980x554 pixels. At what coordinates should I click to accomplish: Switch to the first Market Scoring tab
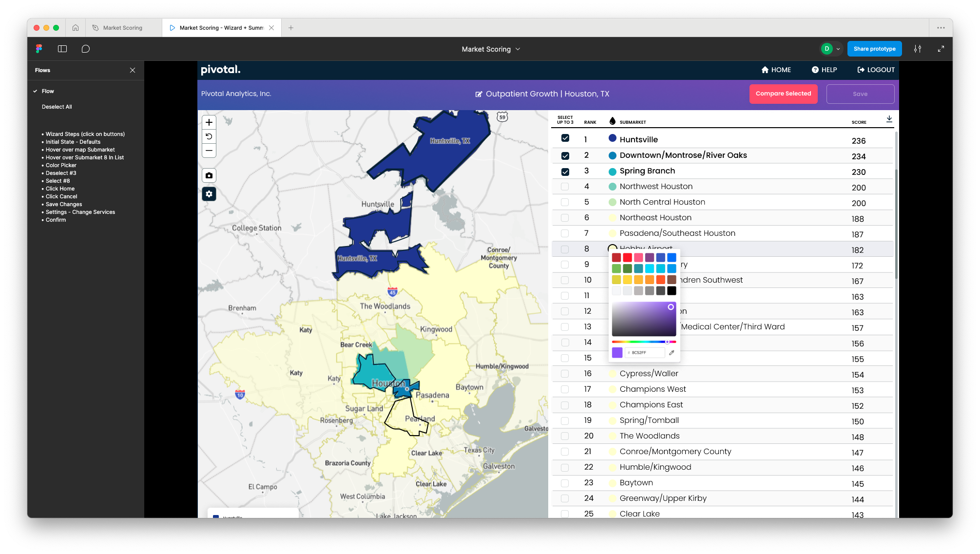pos(123,28)
